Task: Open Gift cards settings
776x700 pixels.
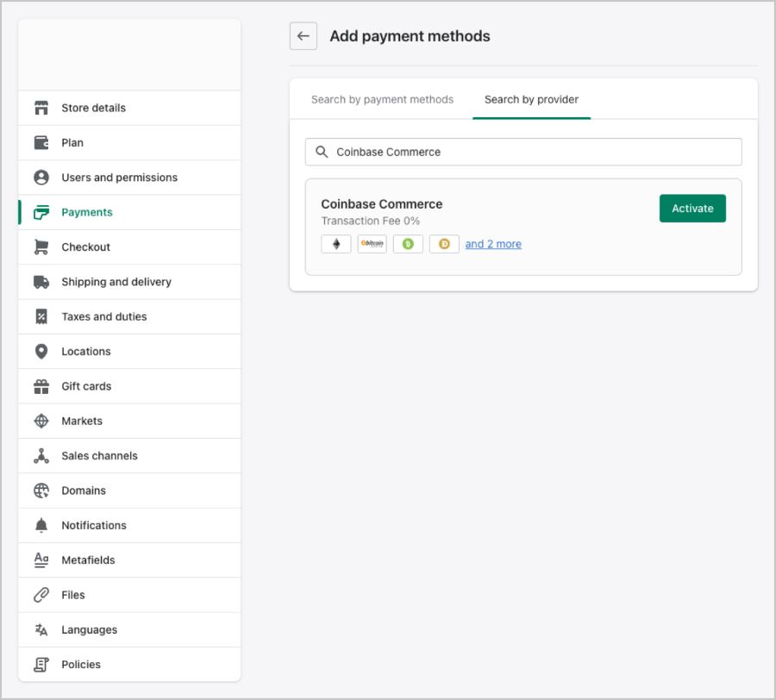Action: coord(129,386)
